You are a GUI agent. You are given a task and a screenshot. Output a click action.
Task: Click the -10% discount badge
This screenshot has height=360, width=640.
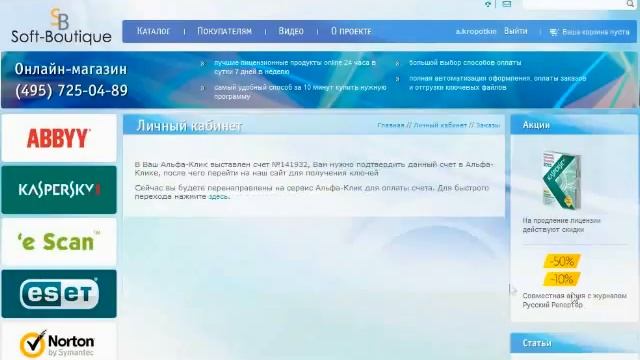562,280
